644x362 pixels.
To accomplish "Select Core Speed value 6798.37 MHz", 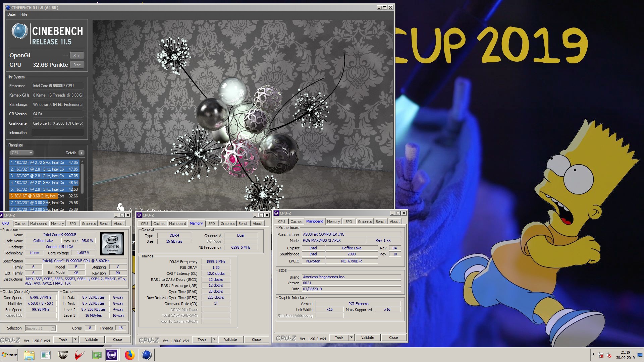I will click(41, 298).
